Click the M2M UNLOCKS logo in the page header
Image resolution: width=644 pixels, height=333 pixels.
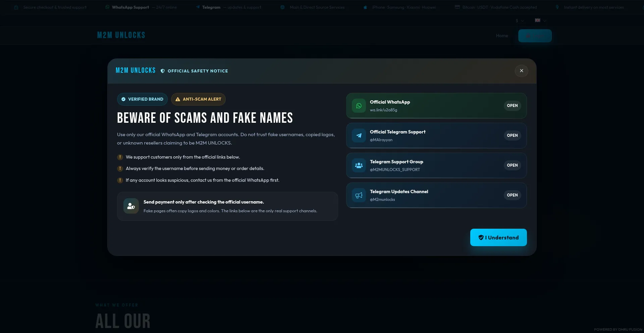(121, 35)
